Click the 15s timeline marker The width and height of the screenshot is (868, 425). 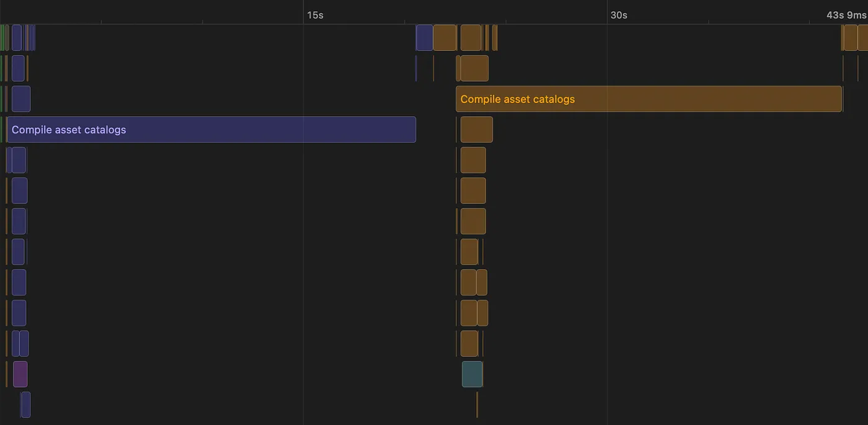tap(315, 15)
